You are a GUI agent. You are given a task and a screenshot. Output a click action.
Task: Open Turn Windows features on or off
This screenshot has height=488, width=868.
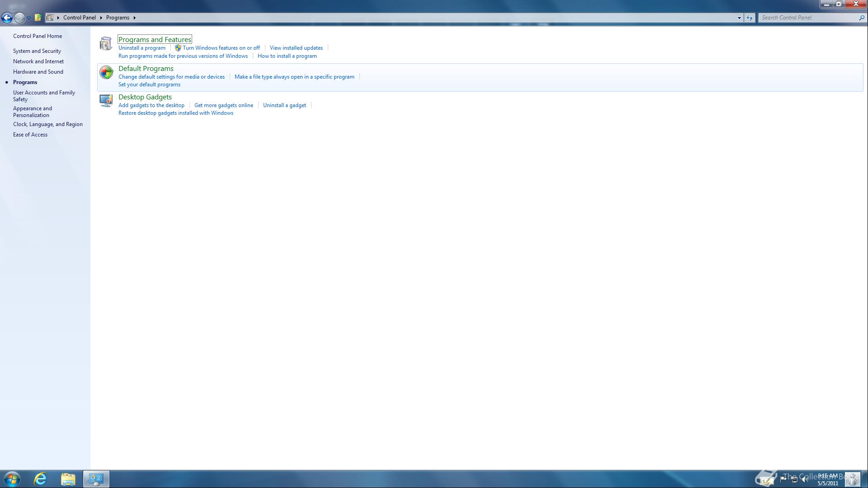(x=221, y=48)
